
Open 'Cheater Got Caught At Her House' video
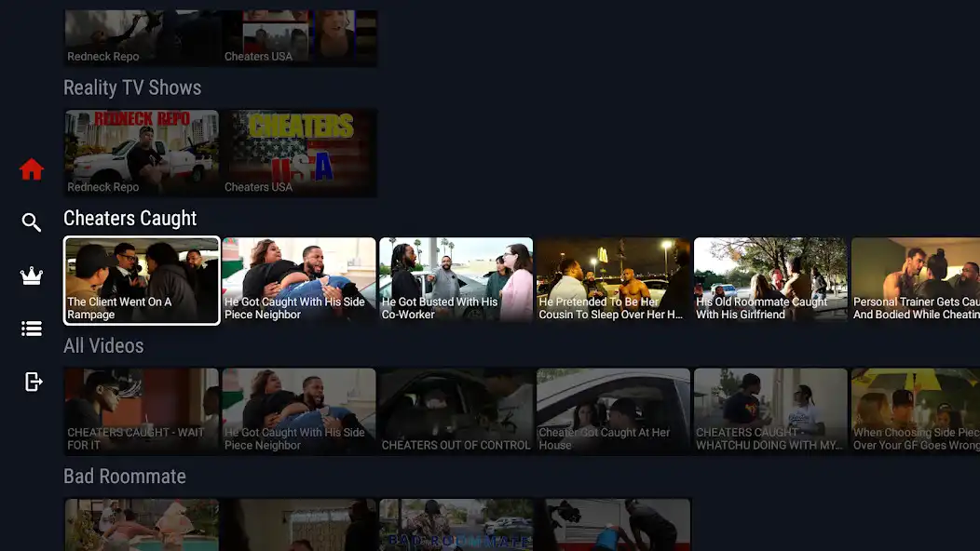613,410
